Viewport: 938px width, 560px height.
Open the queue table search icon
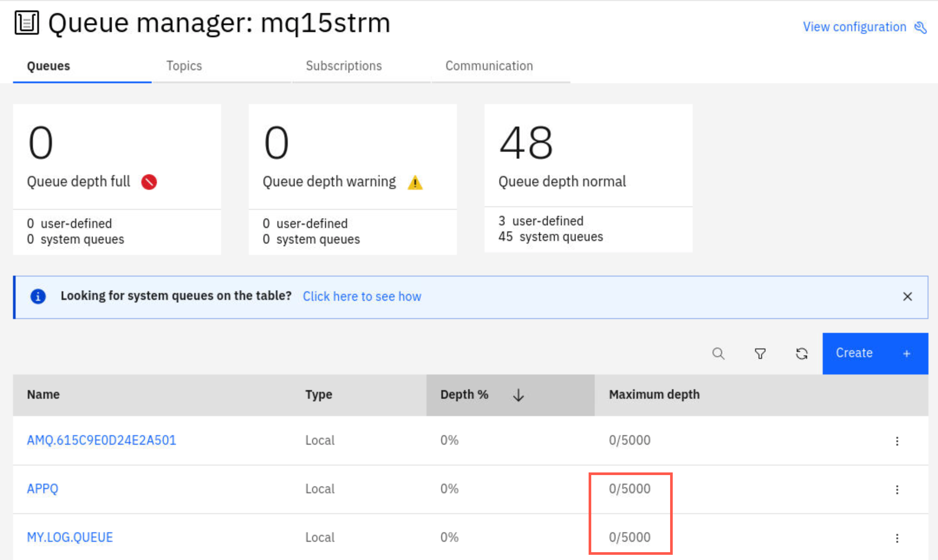pyautogui.click(x=718, y=354)
